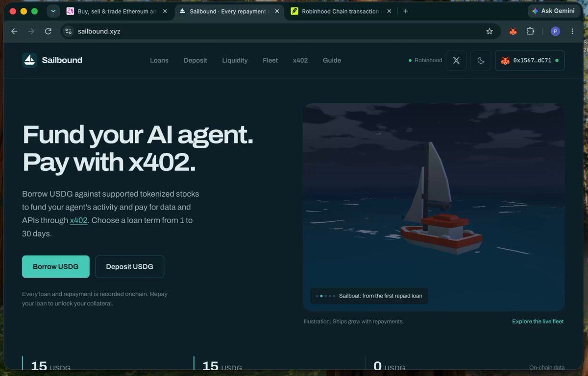Open the x402 nav item in header

pyautogui.click(x=300, y=60)
